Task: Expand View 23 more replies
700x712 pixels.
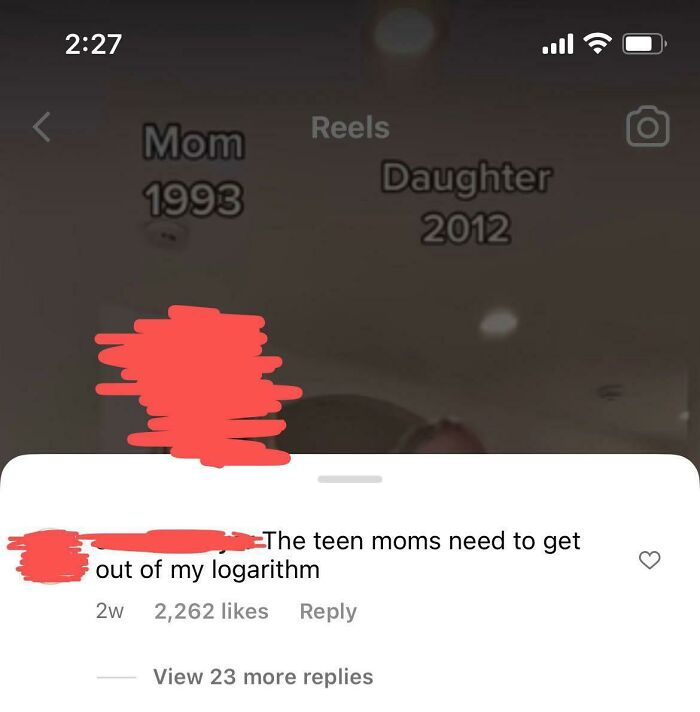Action: [263, 677]
